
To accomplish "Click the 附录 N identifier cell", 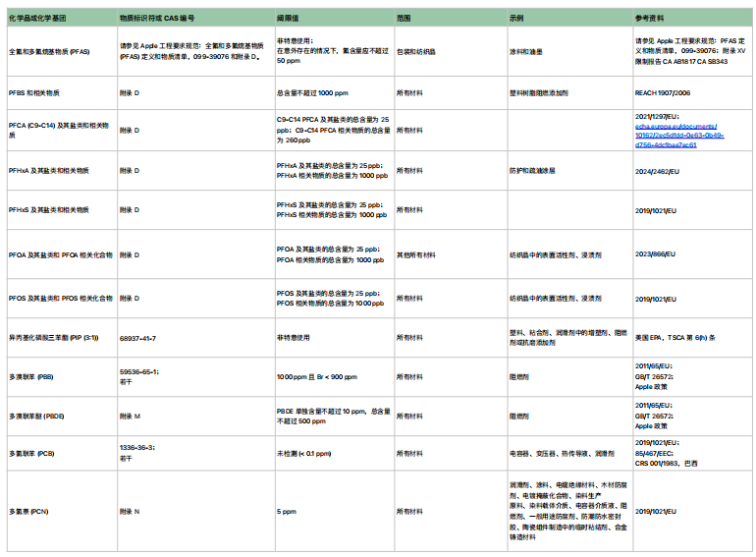I will point(130,511).
